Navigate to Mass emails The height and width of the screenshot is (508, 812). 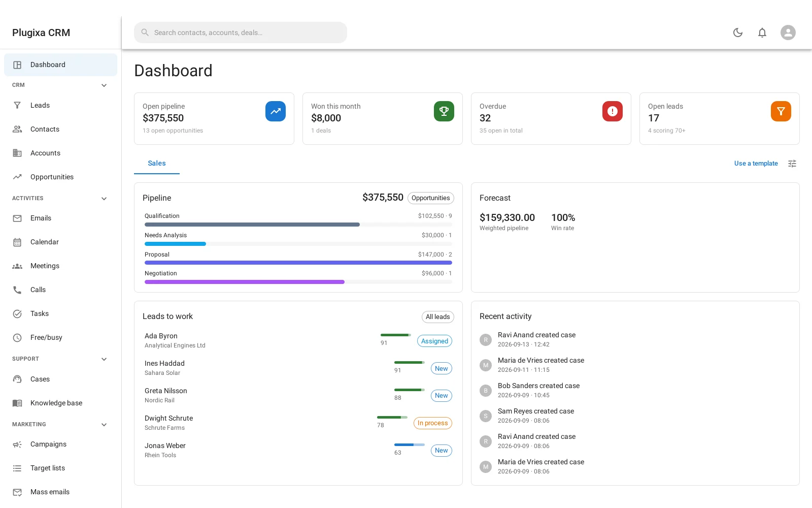(x=61, y=492)
